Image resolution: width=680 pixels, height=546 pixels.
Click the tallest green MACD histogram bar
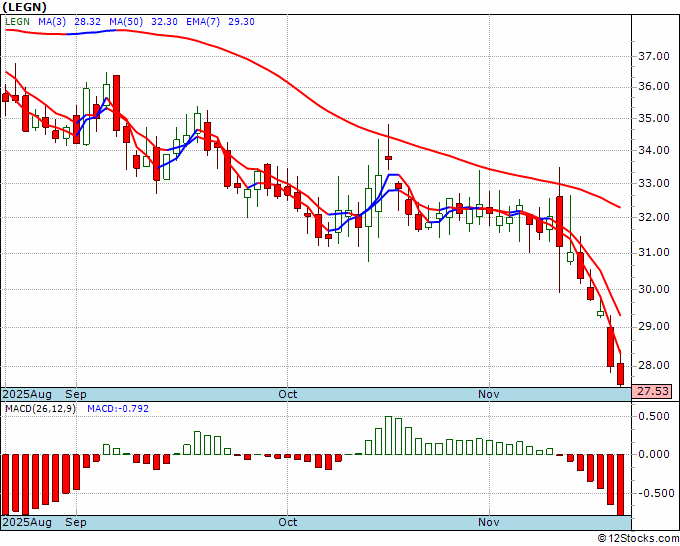[389, 435]
